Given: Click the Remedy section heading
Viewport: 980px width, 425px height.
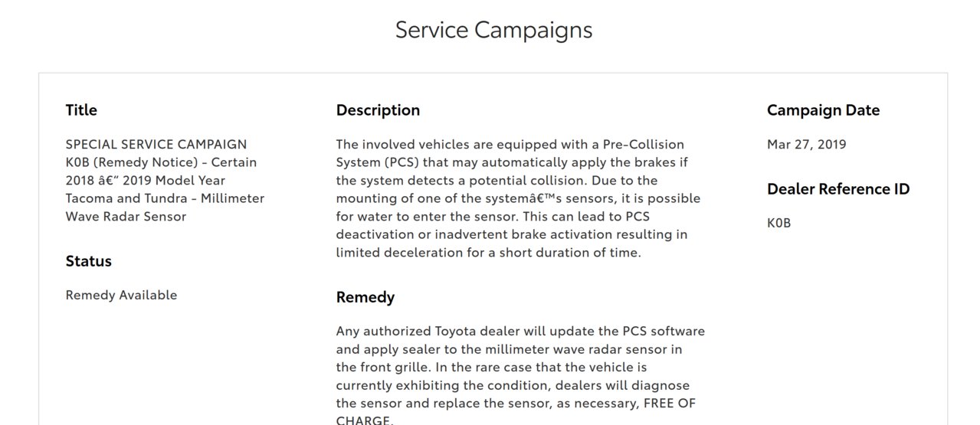Looking at the screenshot, I should (365, 297).
